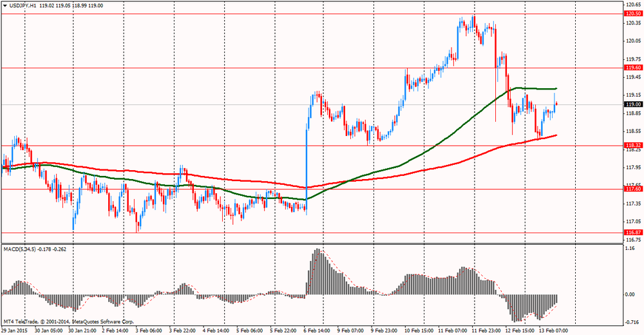Click the red 117.60 level tag
The height and width of the screenshot is (335, 644).
pyautogui.click(x=632, y=189)
